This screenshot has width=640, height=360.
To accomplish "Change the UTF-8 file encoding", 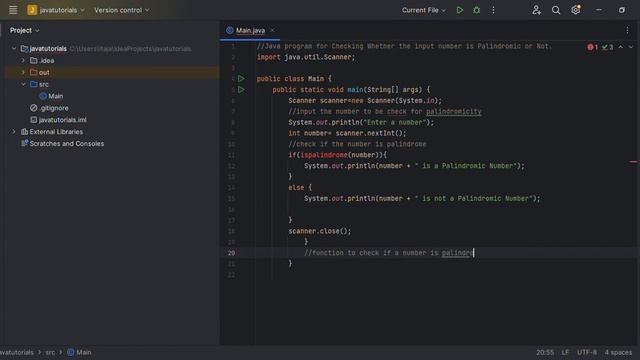I will tap(587, 352).
